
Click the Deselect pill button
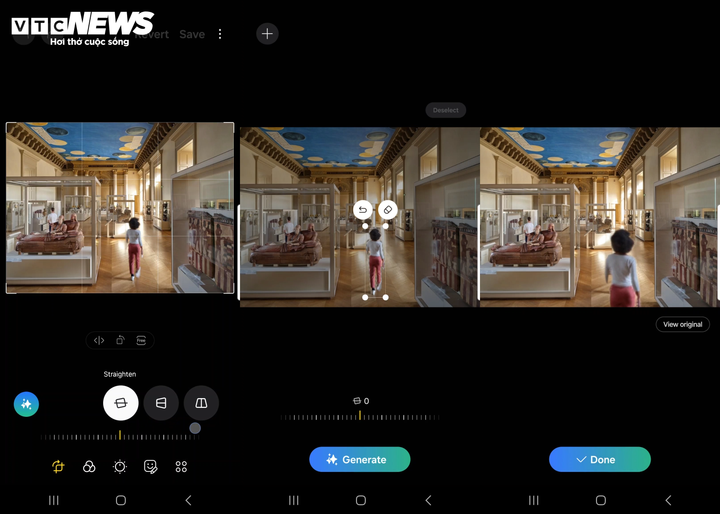tap(446, 110)
